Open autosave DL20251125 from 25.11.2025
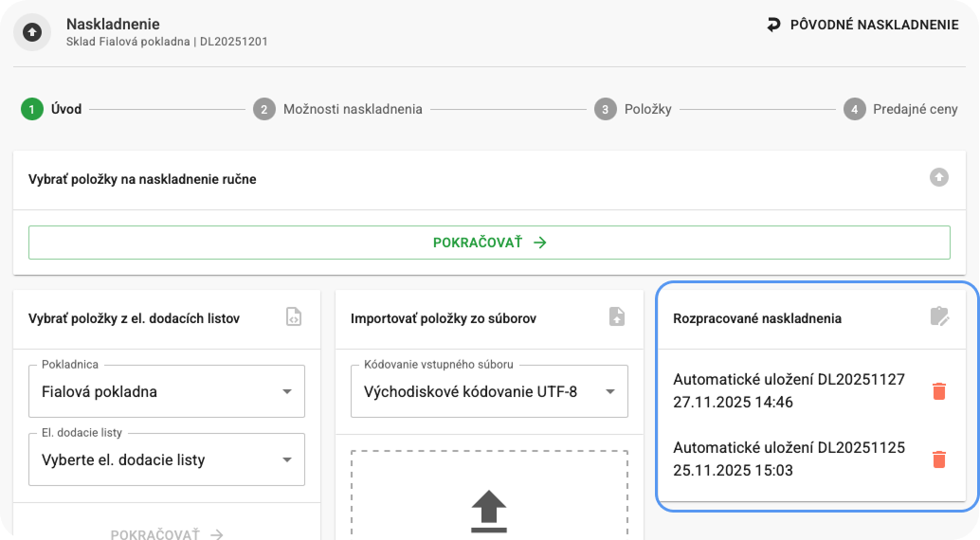The height and width of the screenshot is (540, 980). [x=789, y=459]
